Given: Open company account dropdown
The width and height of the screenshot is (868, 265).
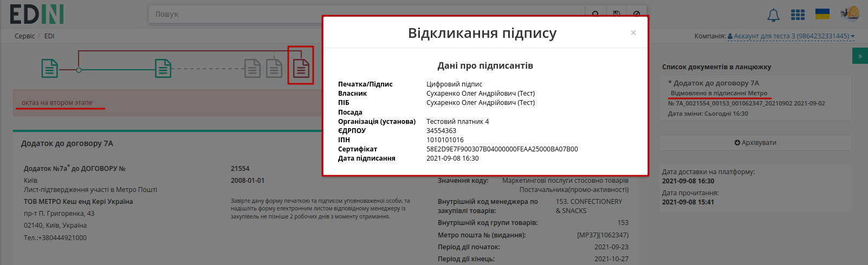Looking at the screenshot, I should click(x=791, y=36).
